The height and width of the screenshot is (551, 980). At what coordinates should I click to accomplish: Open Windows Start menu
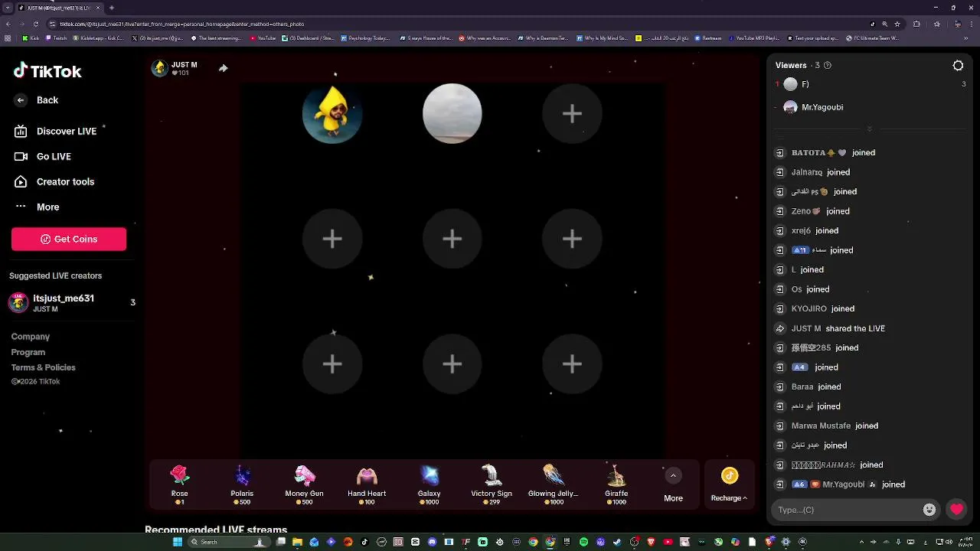point(178,542)
